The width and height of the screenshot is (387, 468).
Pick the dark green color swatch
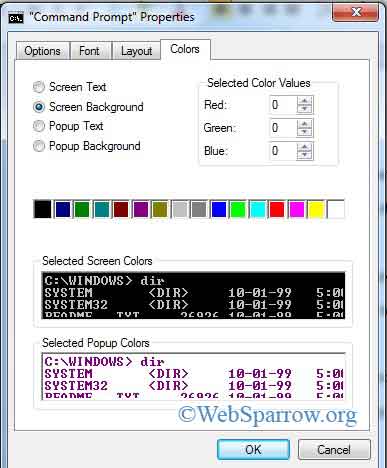[x=82, y=209]
